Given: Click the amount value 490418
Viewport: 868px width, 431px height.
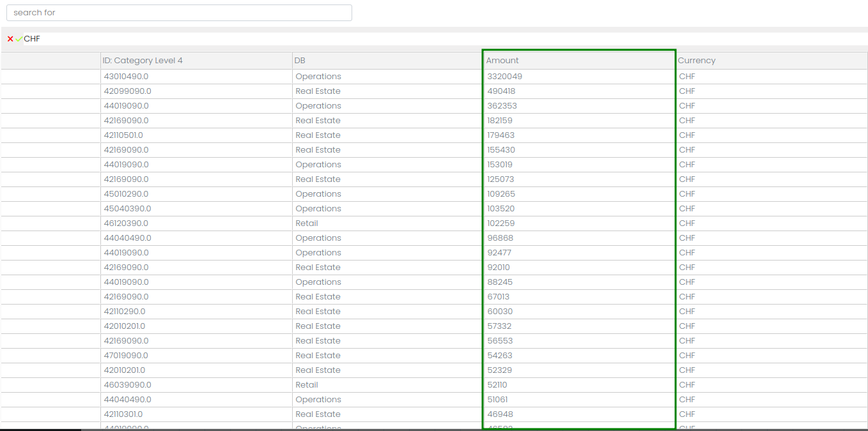Looking at the screenshot, I should tap(501, 91).
